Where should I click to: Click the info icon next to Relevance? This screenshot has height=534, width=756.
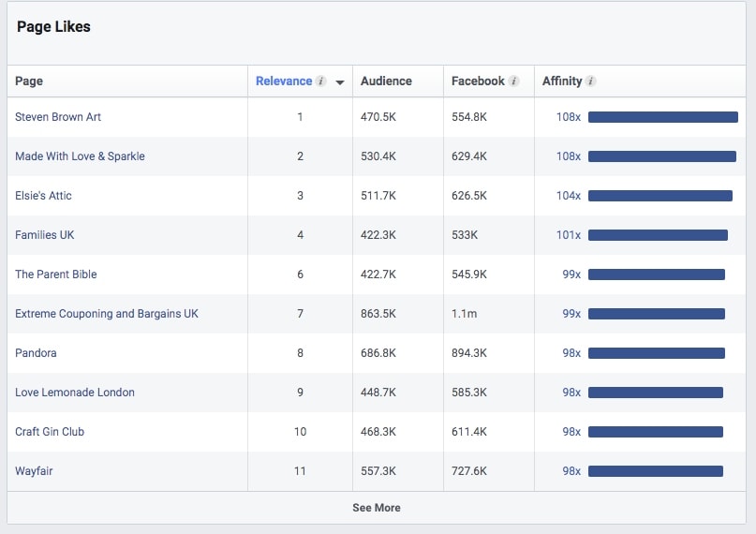click(x=321, y=82)
